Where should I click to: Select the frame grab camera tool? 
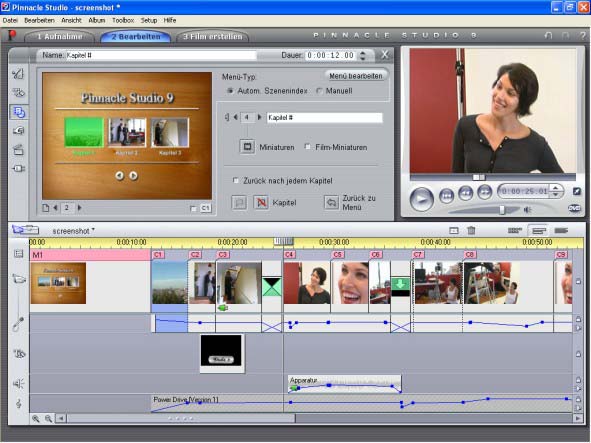click(x=18, y=131)
